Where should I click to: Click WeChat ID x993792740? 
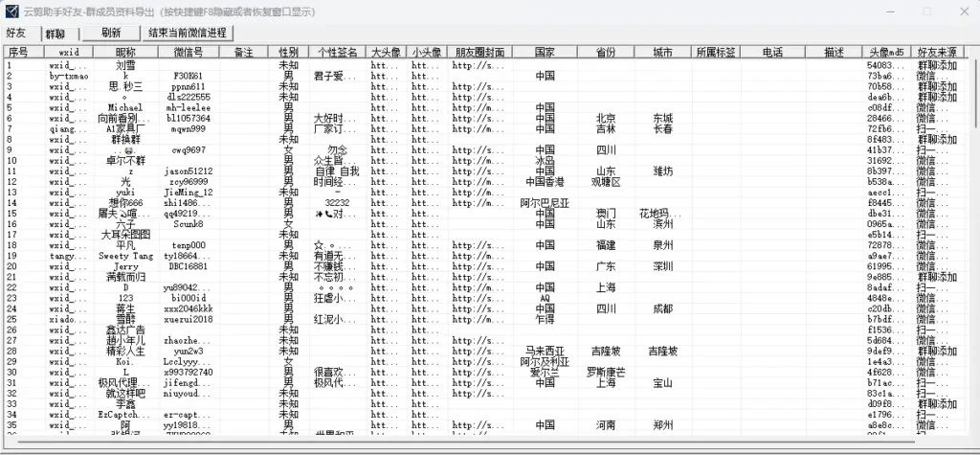click(189, 373)
